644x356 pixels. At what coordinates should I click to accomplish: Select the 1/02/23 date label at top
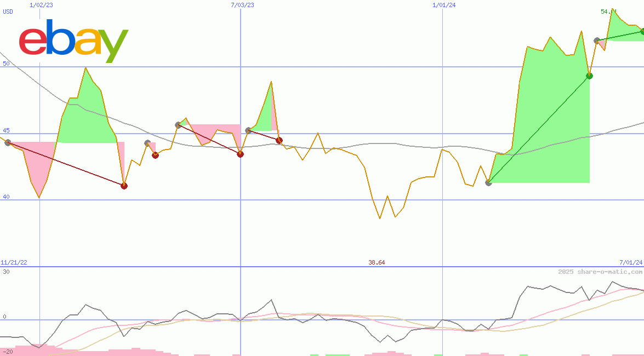point(41,5)
